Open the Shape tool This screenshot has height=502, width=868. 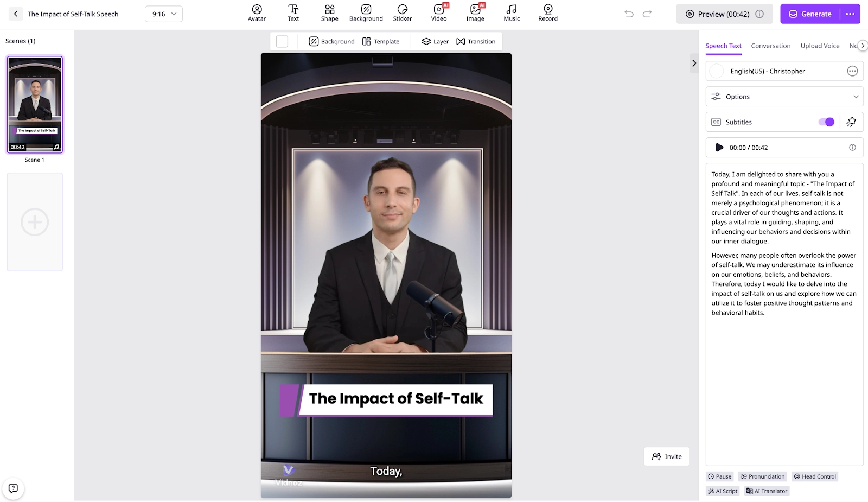329,13
